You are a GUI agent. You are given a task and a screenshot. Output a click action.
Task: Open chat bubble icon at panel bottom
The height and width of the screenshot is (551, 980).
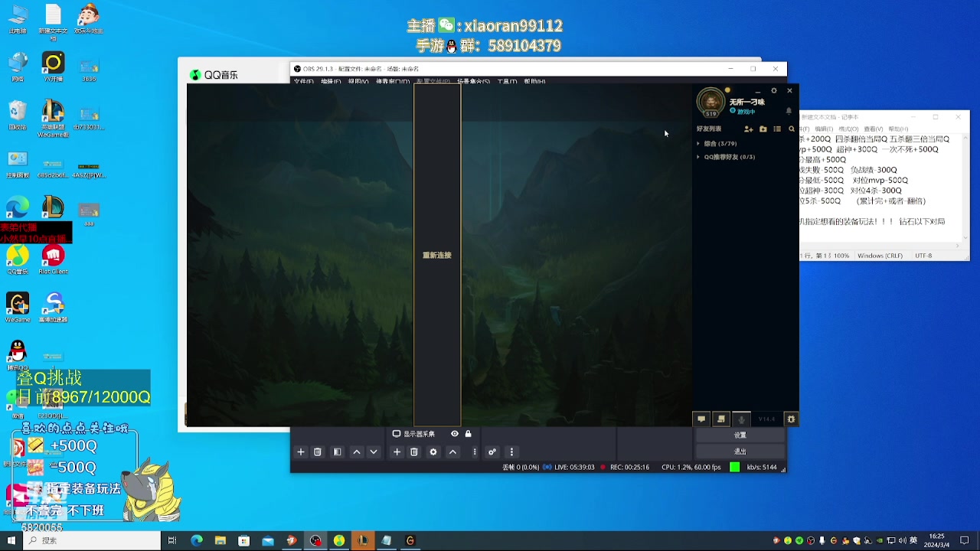[x=701, y=419]
